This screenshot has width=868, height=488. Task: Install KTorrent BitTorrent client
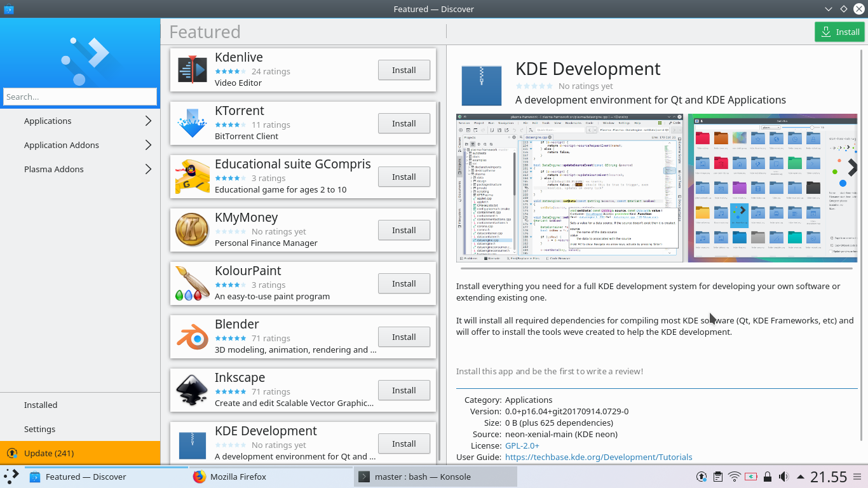coord(404,123)
